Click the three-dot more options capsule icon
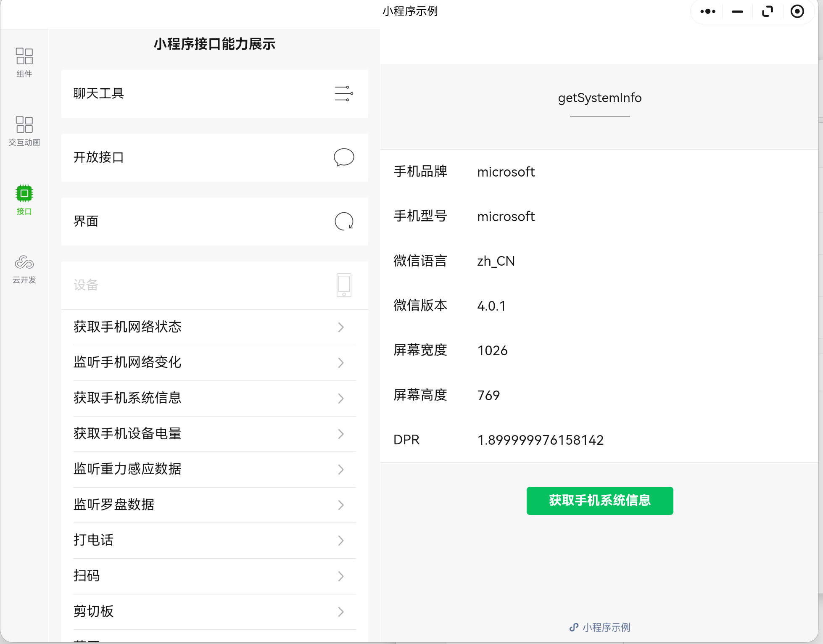 (x=708, y=12)
